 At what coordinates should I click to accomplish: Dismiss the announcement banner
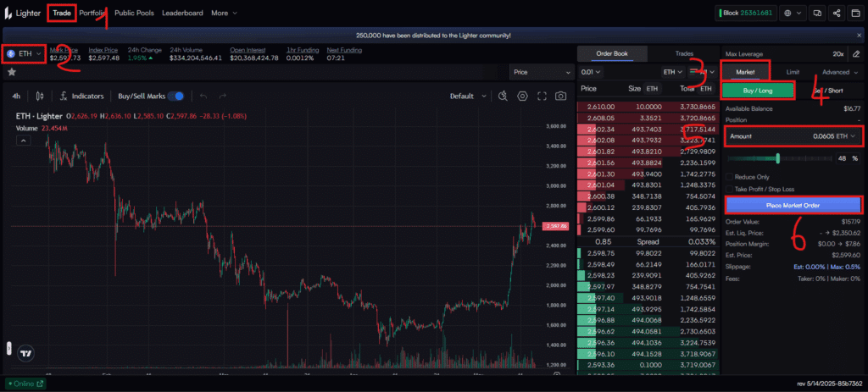(x=859, y=36)
